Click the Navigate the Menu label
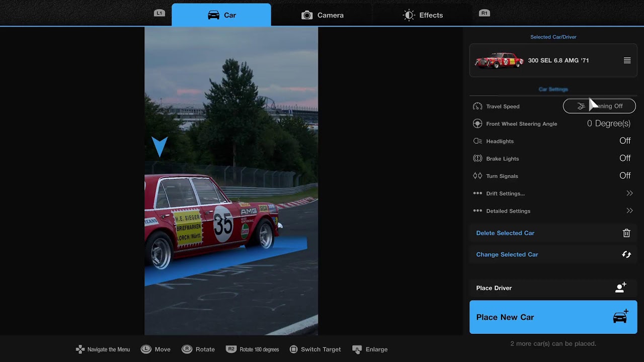644x362 pixels. pos(109,349)
